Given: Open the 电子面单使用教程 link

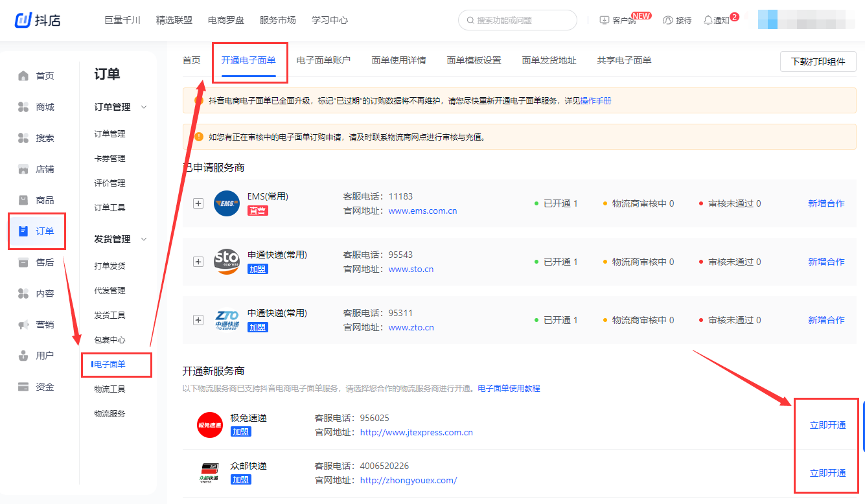Looking at the screenshot, I should click(x=509, y=388).
